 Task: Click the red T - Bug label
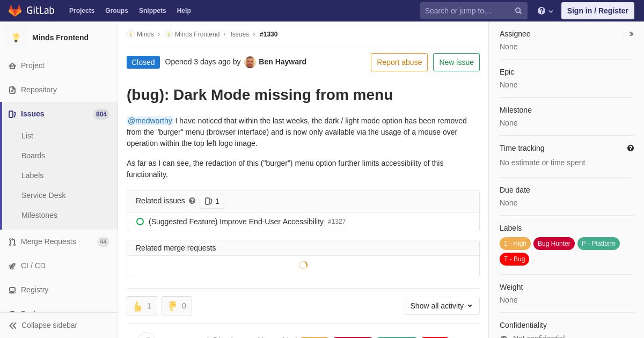514,259
